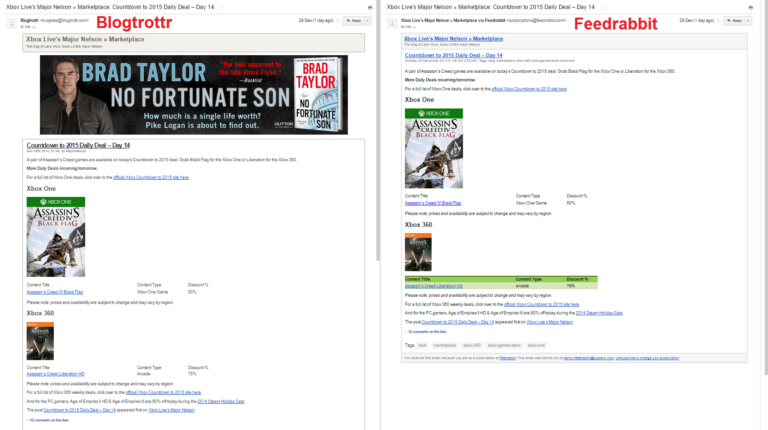
Task: Open the Brad Taylor No Fortunate Son banner ad
Action: click(194, 95)
